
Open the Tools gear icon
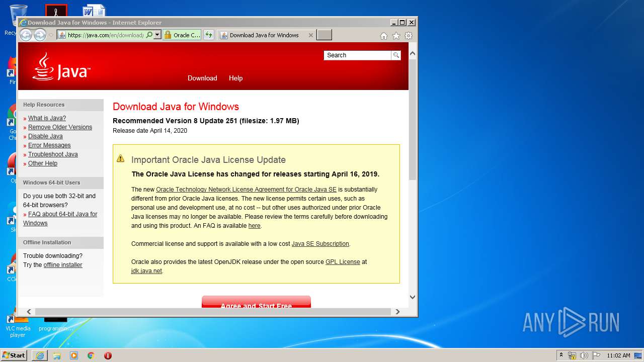coord(409,36)
